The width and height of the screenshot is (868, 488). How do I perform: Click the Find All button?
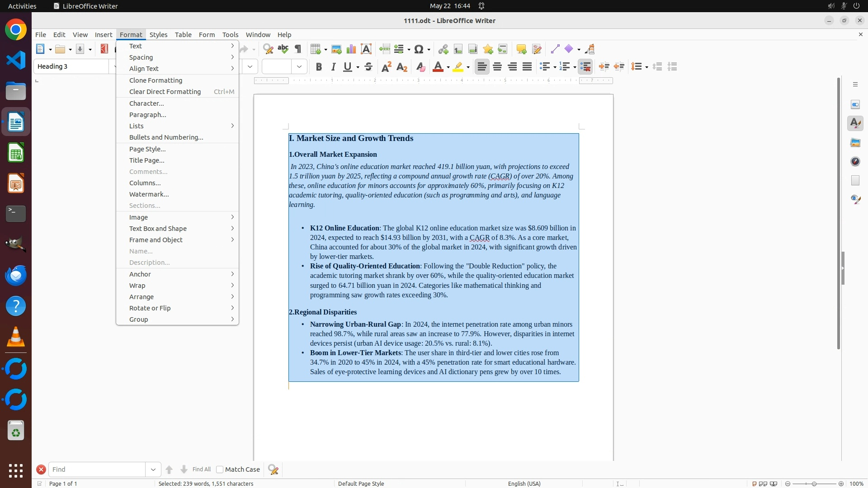pos(201,469)
